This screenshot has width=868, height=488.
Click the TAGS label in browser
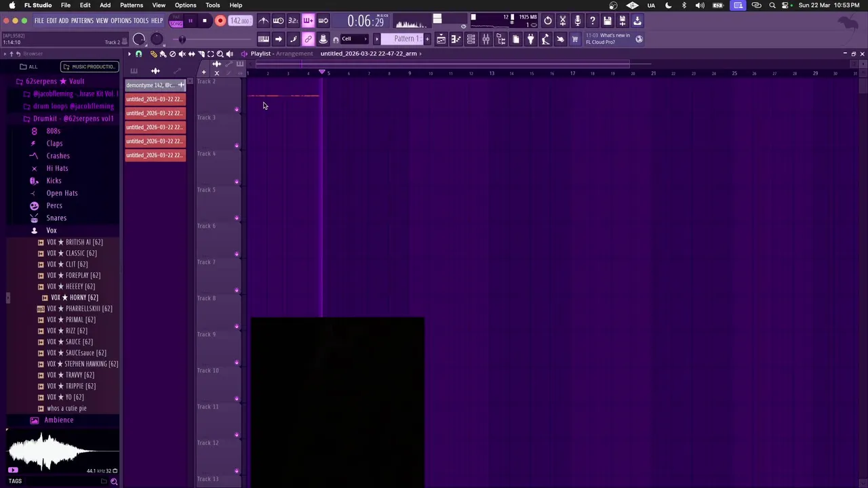(x=15, y=481)
